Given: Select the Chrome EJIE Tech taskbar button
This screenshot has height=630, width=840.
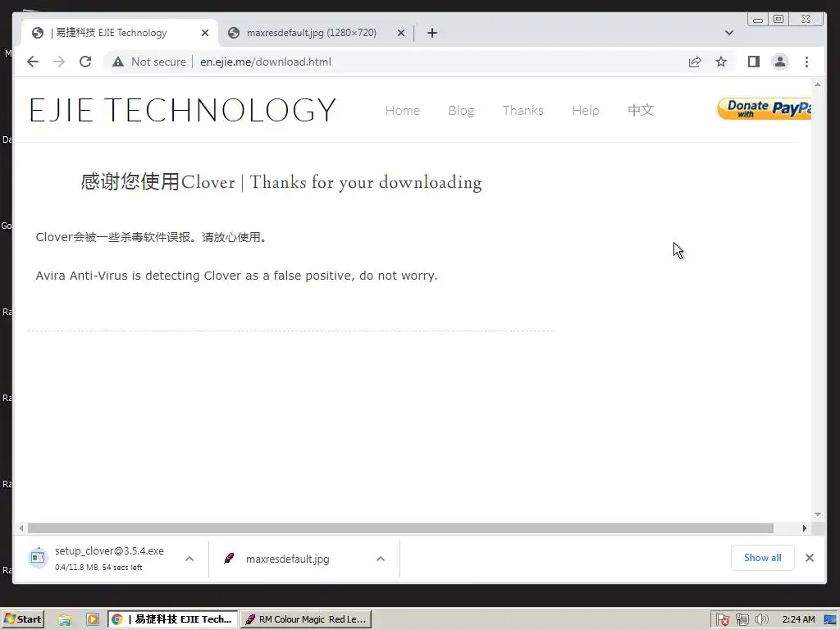Looking at the screenshot, I should pyautogui.click(x=172, y=619).
